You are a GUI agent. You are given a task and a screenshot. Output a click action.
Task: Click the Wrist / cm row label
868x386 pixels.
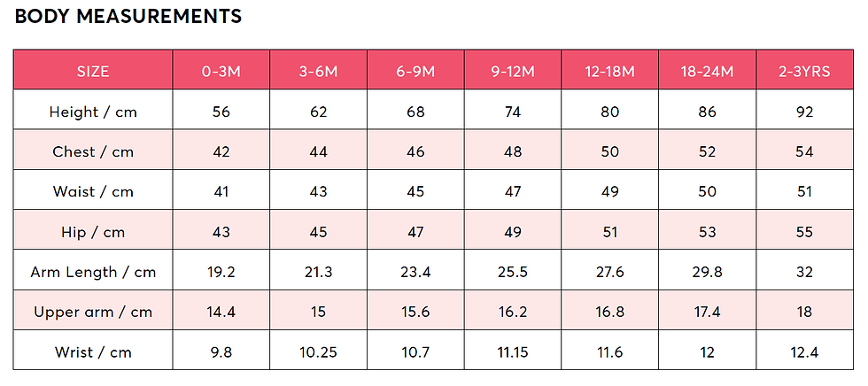[x=93, y=352]
